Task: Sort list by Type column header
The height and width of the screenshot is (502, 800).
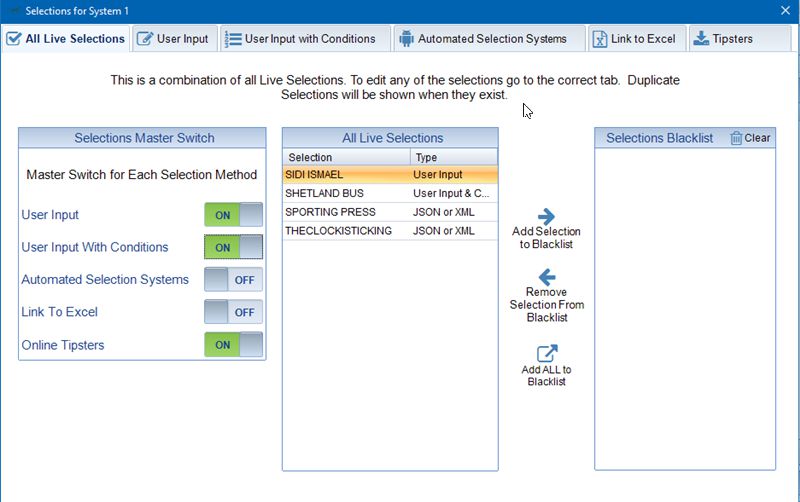Action: click(453, 157)
